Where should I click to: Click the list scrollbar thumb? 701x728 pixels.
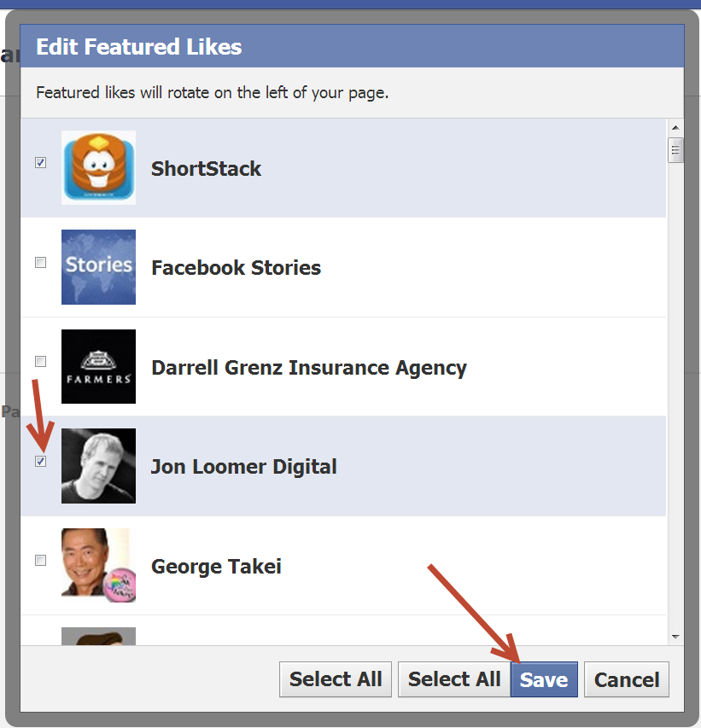(675, 150)
